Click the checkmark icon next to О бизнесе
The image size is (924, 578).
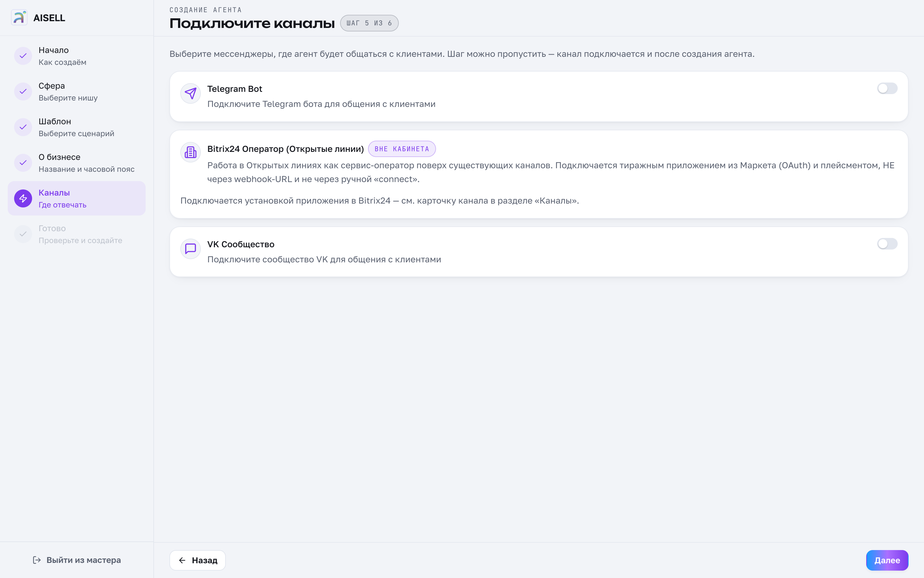23,163
